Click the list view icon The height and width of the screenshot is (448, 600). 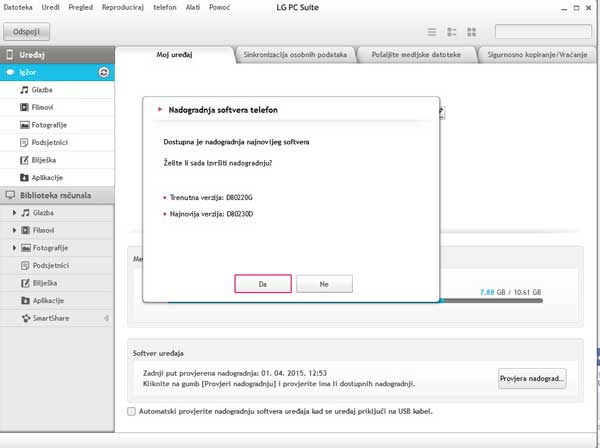pyautogui.click(x=432, y=32)
